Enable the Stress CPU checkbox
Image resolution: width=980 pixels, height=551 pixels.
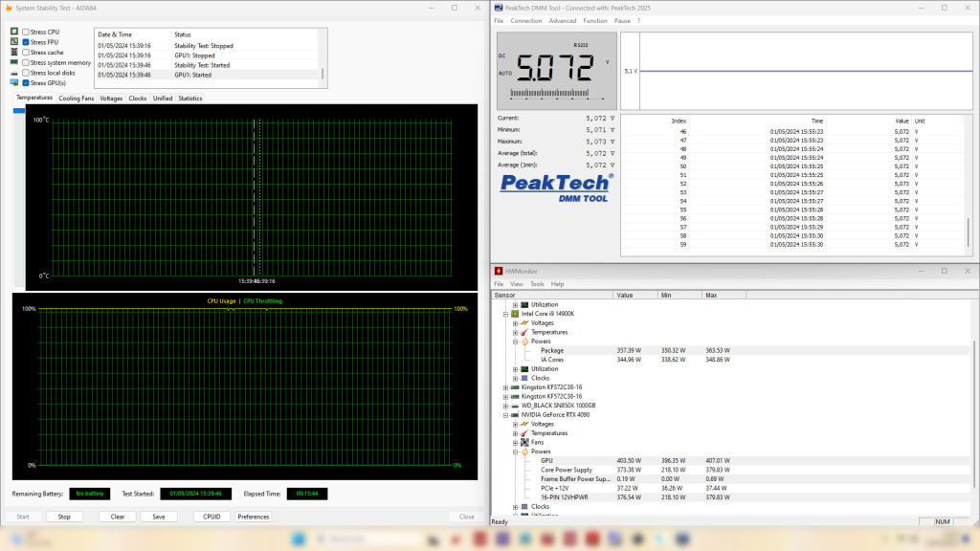coord(26,32)
